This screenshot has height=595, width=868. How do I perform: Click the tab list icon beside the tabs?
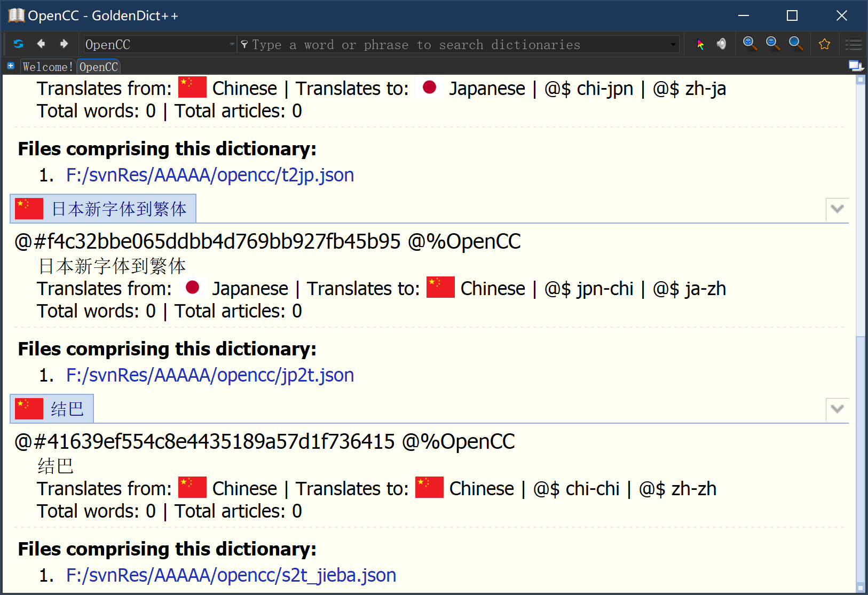(856, 66)
